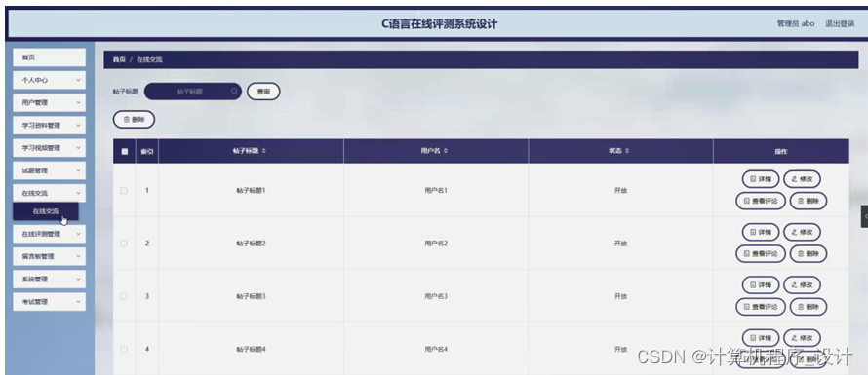Click the C语言在线评测系统设计 title
The image size is (868, 375).
[440, 24]
